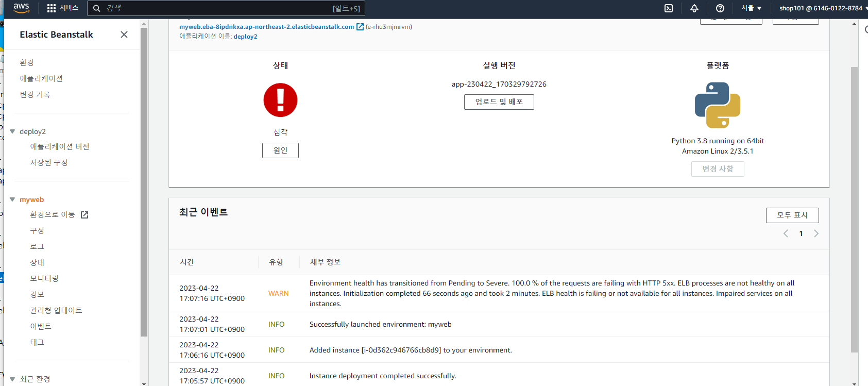The width and height of the screenshot is (868, 386).
Task: Click the 세부 정보 column header
Action: point(325,262)
